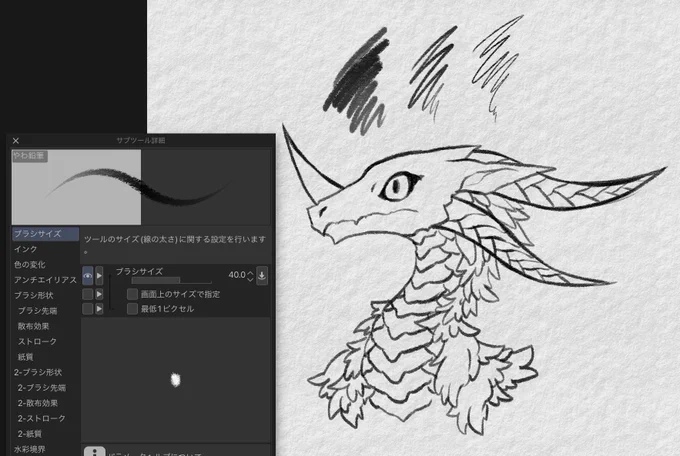Open brush size dynamics settings button
680x456 pixels.
[x=262, y=276]
